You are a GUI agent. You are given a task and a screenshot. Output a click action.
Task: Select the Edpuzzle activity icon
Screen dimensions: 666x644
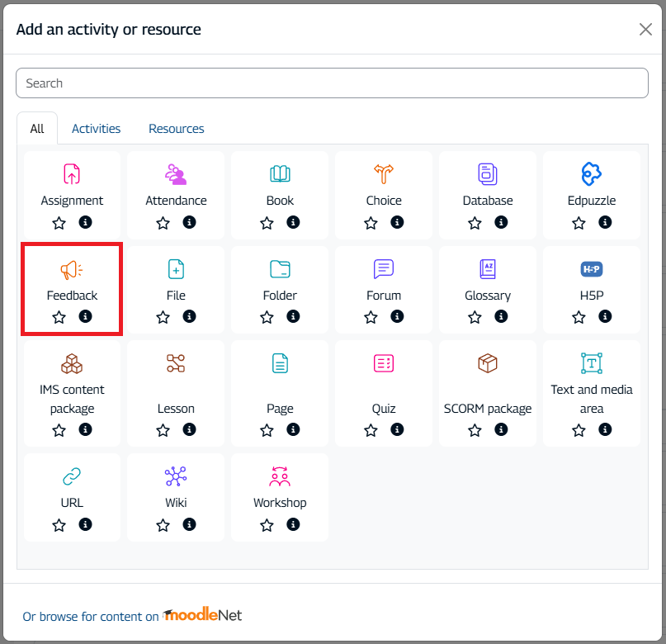pyautogui.click(x=591, y=174)
